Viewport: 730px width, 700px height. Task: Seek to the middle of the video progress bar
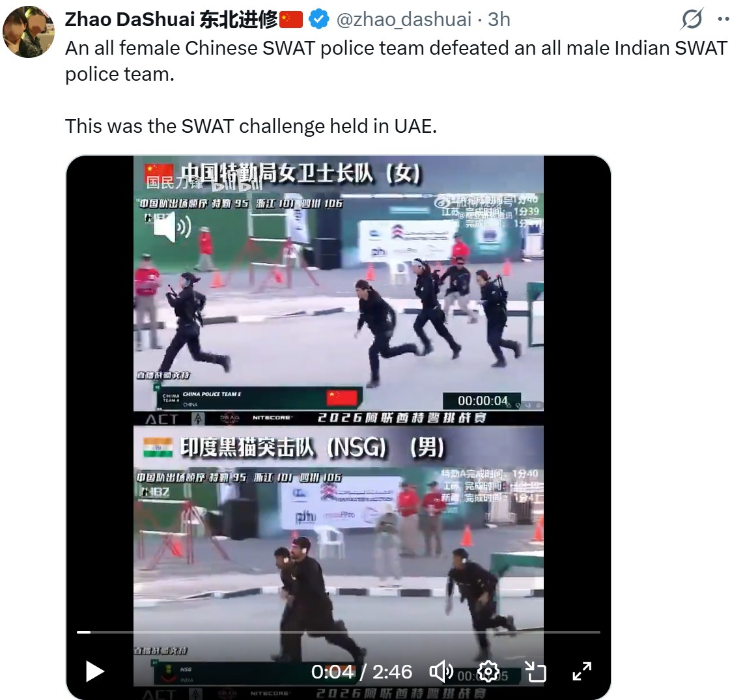(x=339, y=632)
